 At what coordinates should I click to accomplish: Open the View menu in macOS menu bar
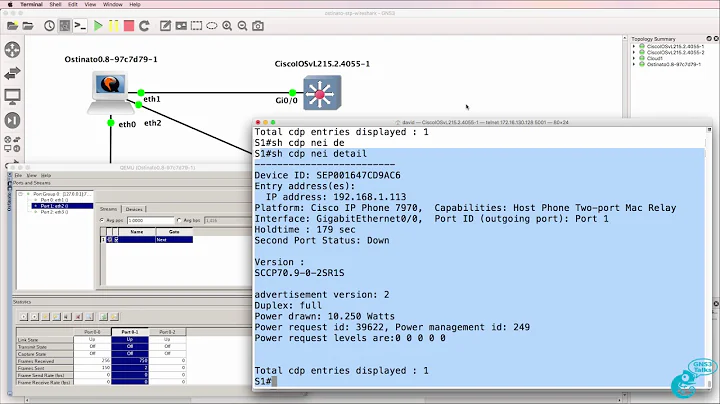coord(90,4)
